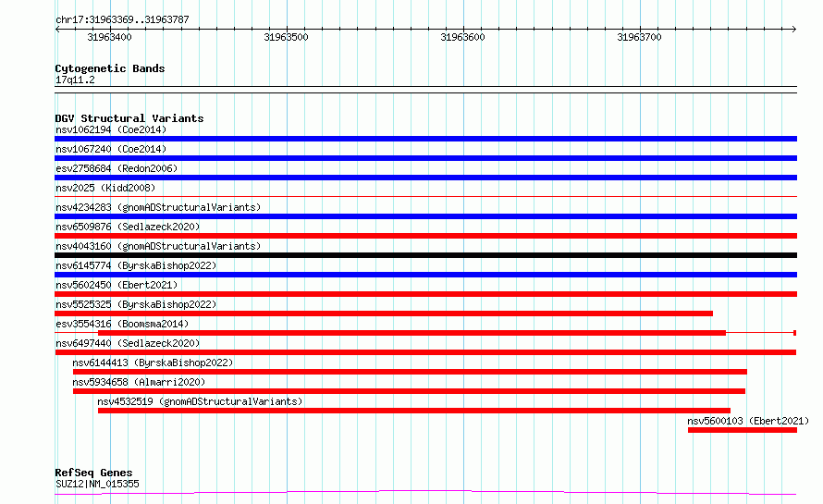
Task: Click the 31963400 ruler tick label
Action: [x=109, y=37]
